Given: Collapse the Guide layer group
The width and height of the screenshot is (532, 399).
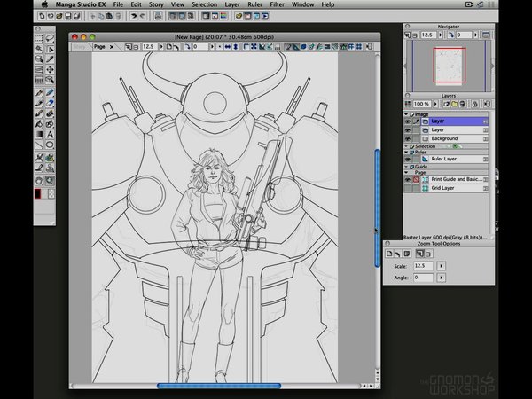Looking at the screenshot, I should (406, 167).
